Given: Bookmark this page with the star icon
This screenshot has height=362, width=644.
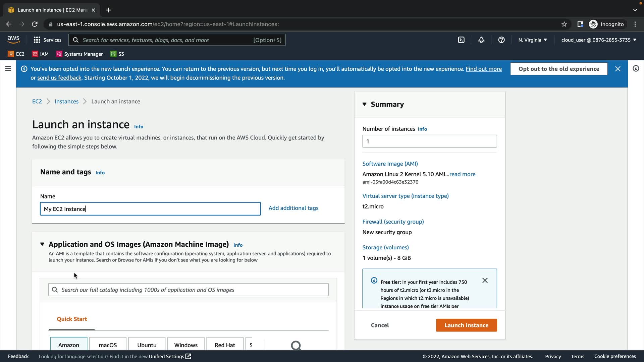Looking at the screenshot, I should 564,24.
